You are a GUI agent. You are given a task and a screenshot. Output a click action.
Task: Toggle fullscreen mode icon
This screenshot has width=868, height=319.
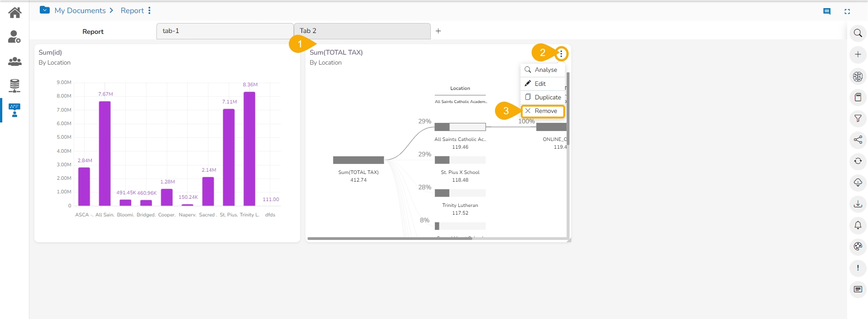click(x=847, y=12)
